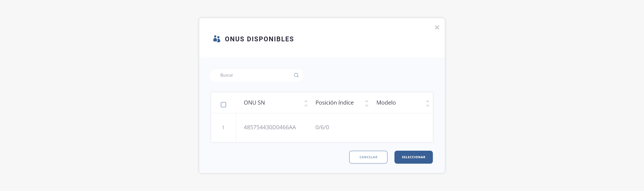The height and width of the screenshot is (191, 644).
Task: Select serial number 485754430D0466AA
Action: pyautogui.click(x=270, y=128)
